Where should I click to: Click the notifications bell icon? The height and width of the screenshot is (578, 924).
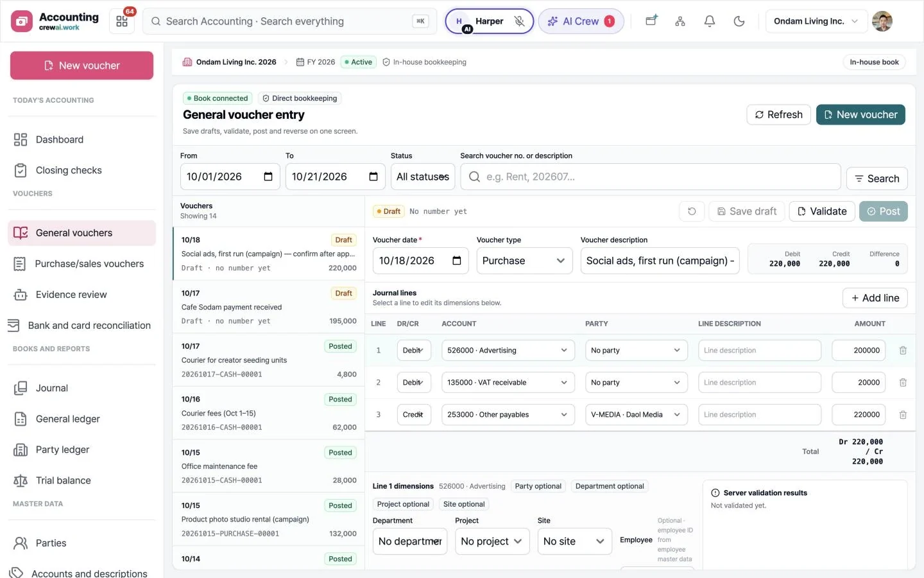coord(710,21)
